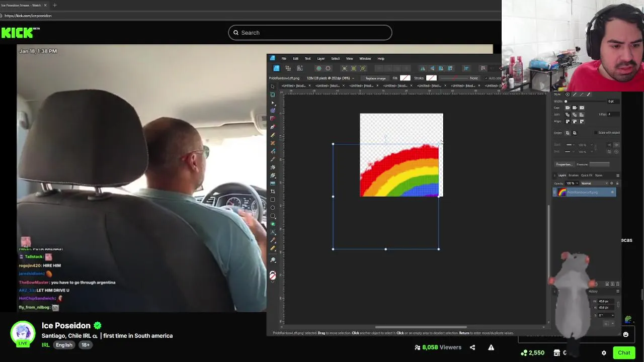The width and height of the screenshot is (644, 362).
Task: Select the Node tool
Action: click(273, 103)
